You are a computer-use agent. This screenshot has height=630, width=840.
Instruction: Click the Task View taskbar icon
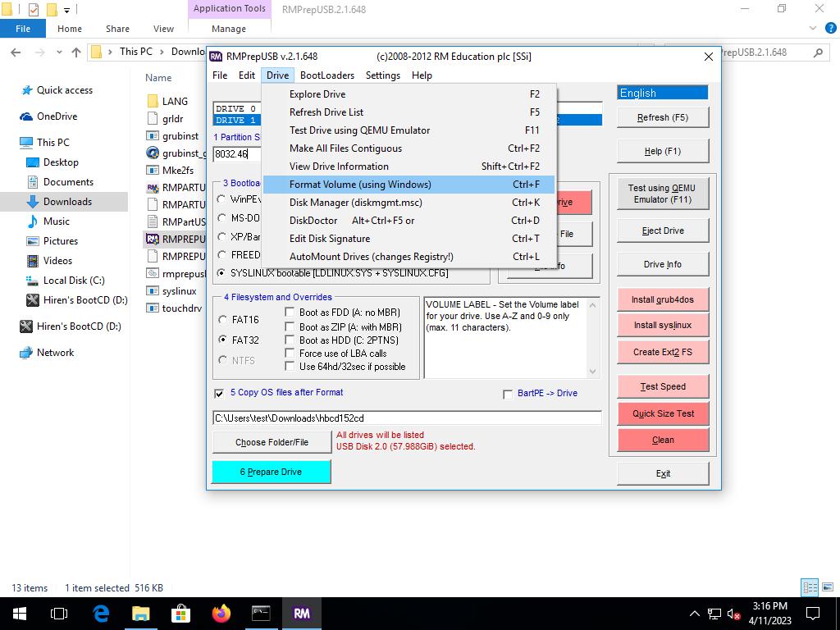pos(59,613)
